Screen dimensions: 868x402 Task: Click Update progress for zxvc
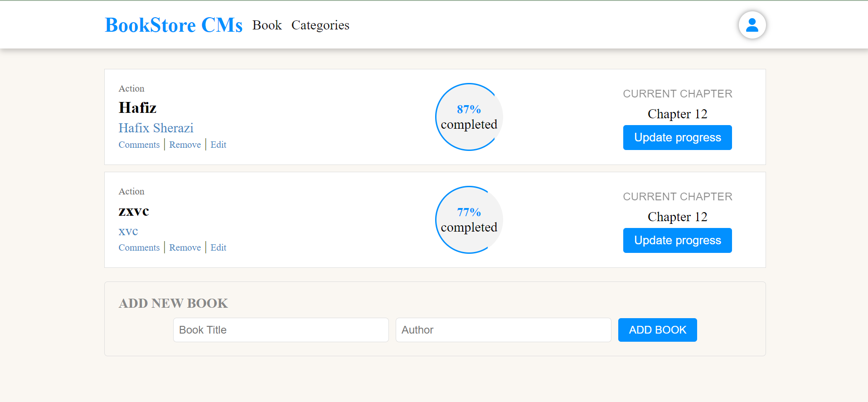point(677,240)
